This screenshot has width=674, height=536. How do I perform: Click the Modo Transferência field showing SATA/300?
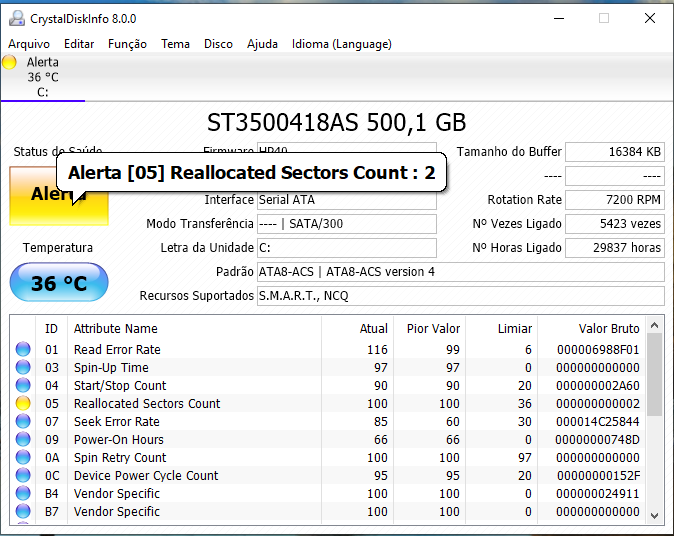pyautogui.click(x=347, y=224)
